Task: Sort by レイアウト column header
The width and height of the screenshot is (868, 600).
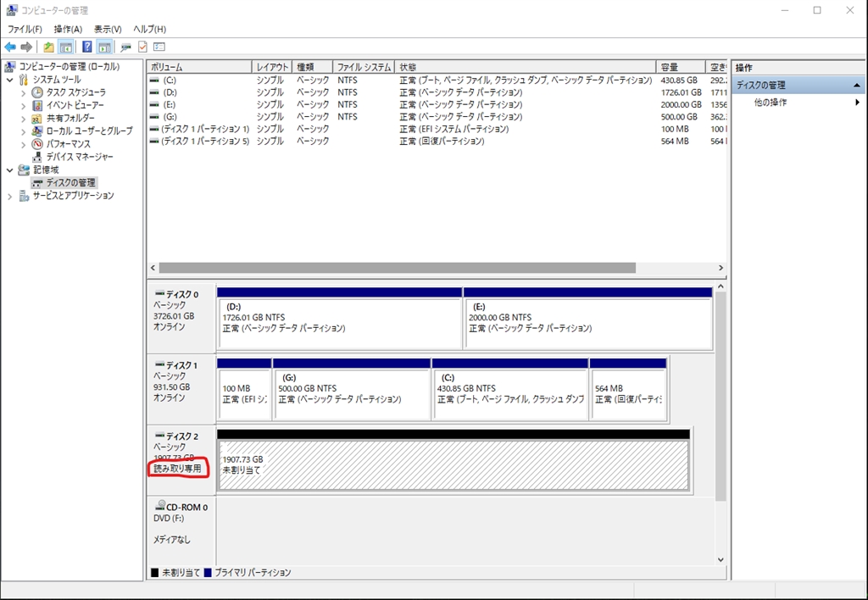Action: (271, 67)
